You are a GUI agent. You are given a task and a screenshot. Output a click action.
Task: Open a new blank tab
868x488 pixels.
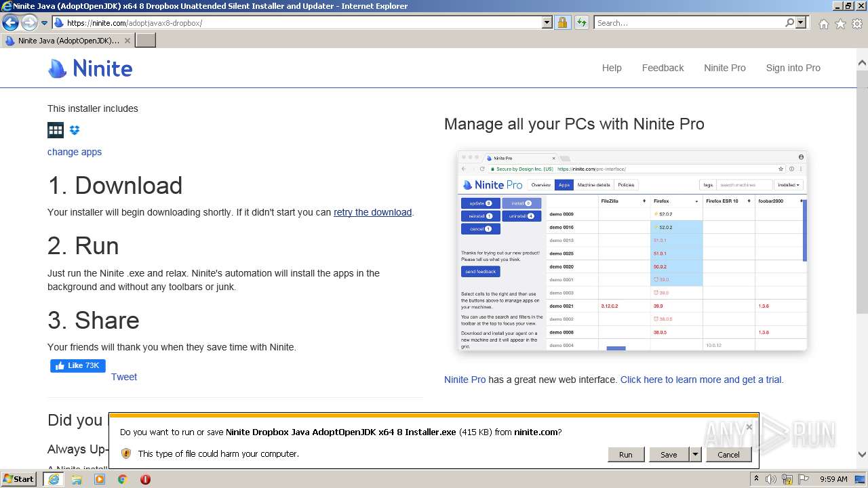[x=146, y=41]
